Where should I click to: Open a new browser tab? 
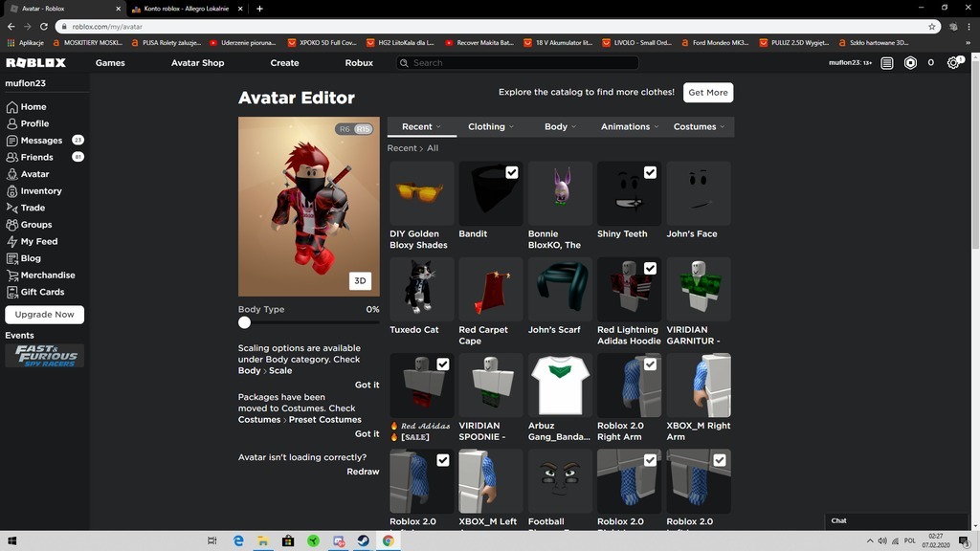click(x=259, y=9)
